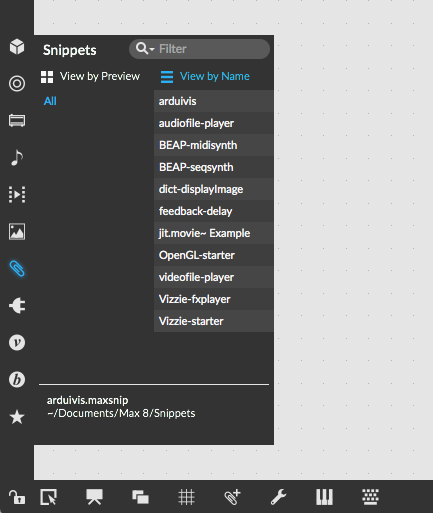Toggle the grid display icon

[186, 497]
